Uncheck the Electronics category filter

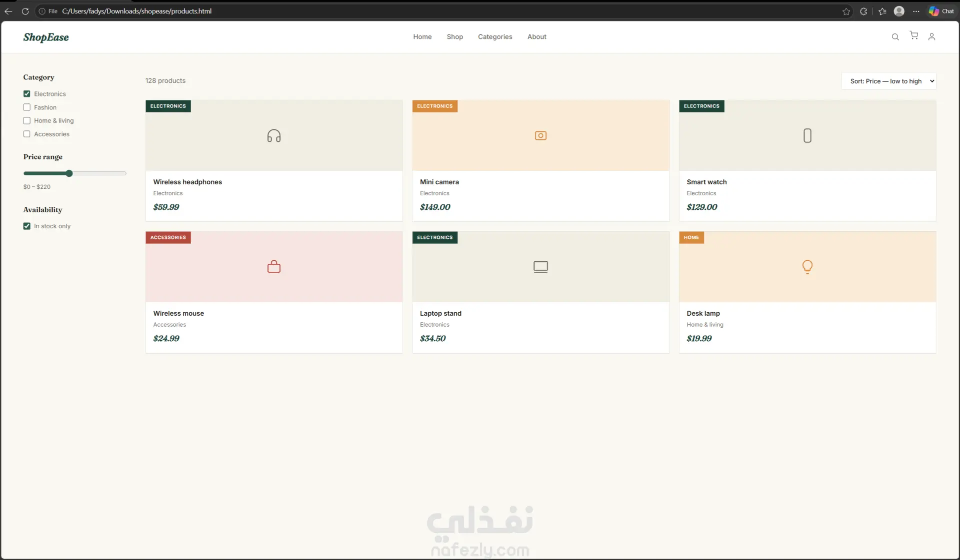[27, 94]
